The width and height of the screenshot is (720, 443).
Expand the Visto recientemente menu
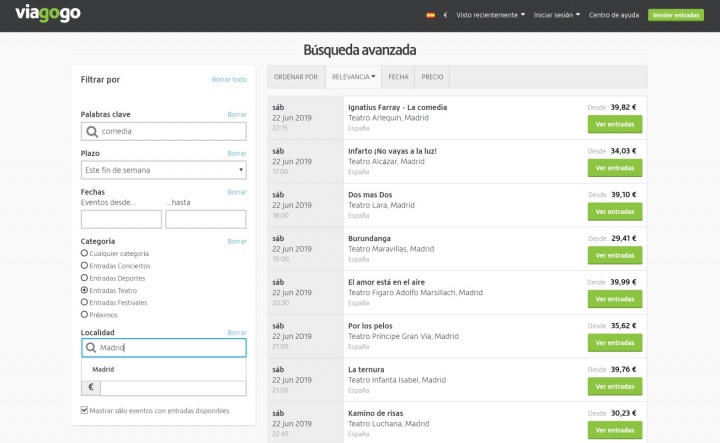(x=490, y=15)
